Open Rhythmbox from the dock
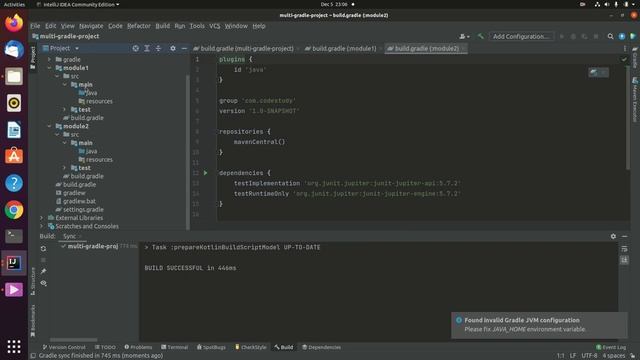The image size is (640, 360). point(14,103)
